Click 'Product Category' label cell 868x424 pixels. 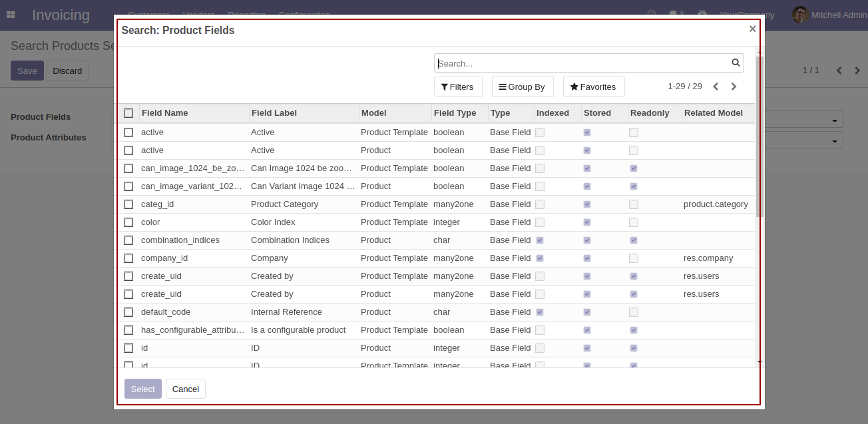tap(284, 204)
